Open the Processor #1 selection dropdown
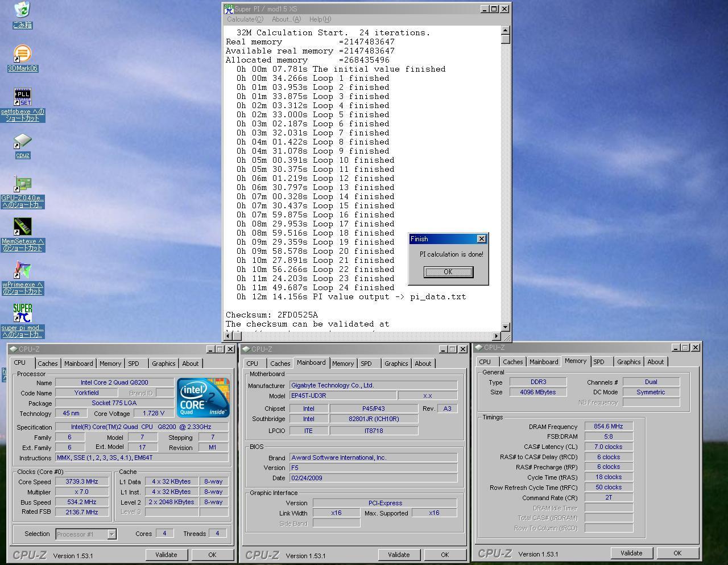This screenshot has height=565, width=728. (111, 534)
